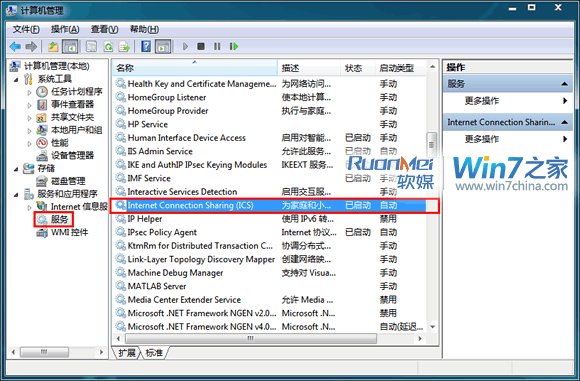Click the Stop Service square icon
580x381 pixels.
201,47
